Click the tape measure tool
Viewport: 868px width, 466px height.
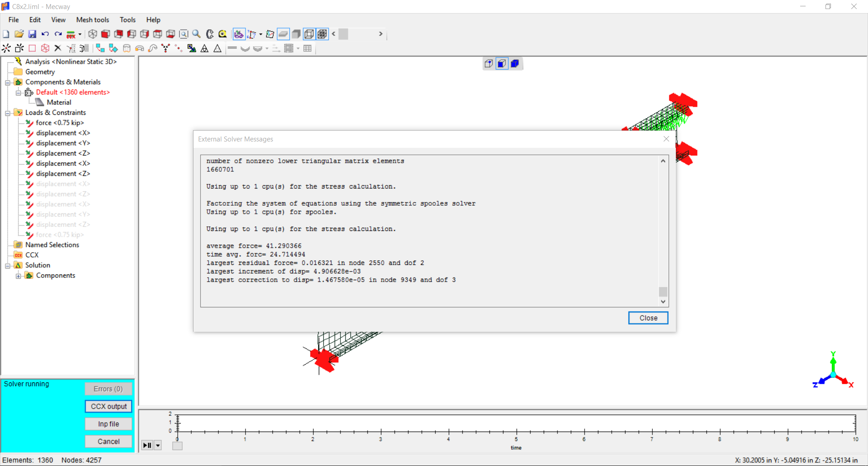pyautogui.click(x=222, y=34)
